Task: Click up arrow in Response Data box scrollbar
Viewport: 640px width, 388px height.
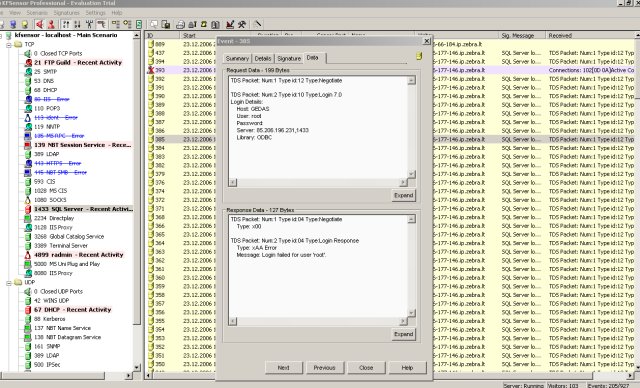Action: click(x=411, y=219)
